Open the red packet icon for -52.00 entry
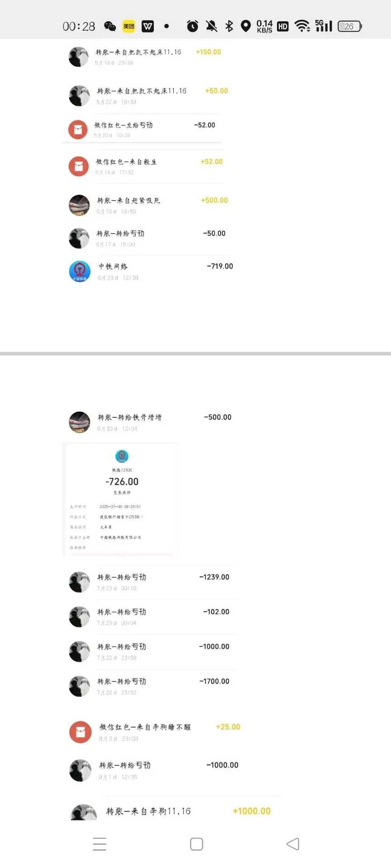This screenshot has height=868, width=391. (78, 129)
